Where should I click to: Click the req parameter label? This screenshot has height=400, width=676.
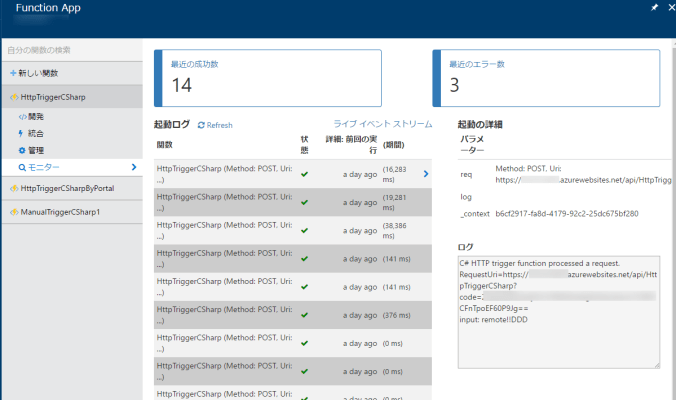(466, 175)
